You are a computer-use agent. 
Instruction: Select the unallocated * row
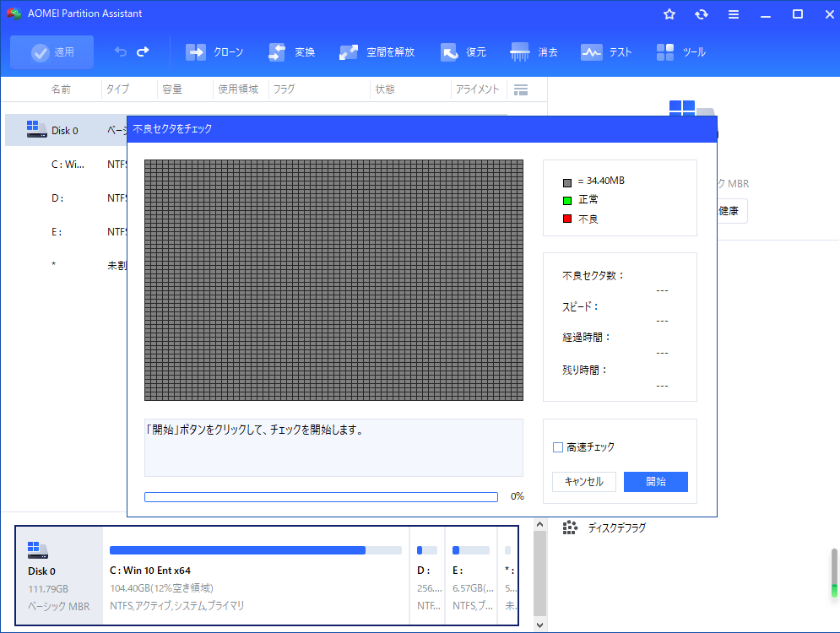pos(66,265)
